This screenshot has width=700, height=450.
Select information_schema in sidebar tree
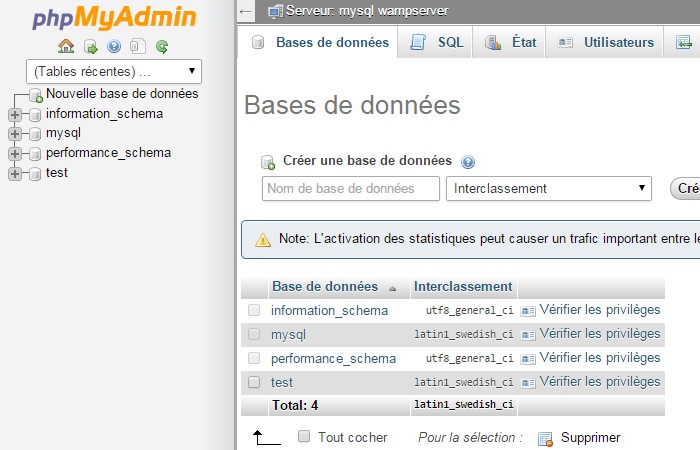[104, 114]
